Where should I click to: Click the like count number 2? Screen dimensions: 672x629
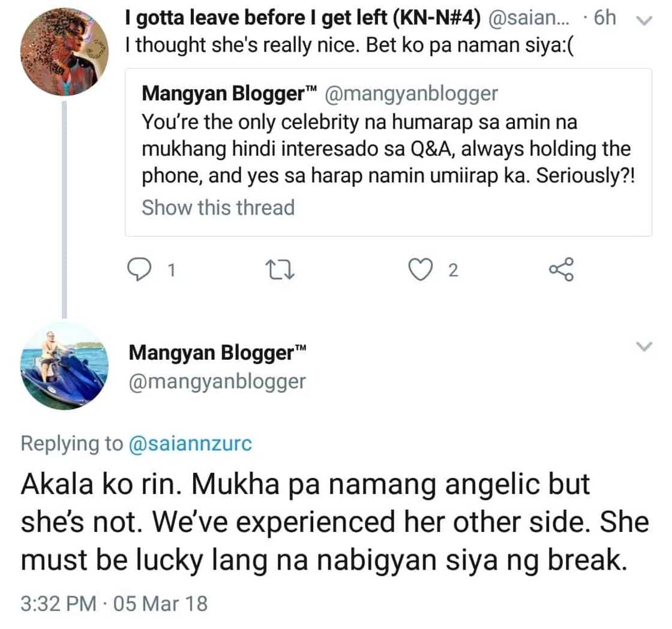point(454,272)
